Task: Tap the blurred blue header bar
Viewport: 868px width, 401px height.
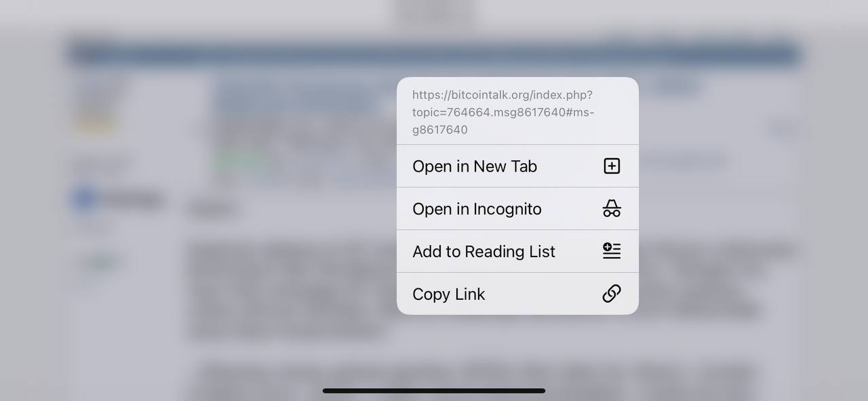Action: [x=434, y=55]
